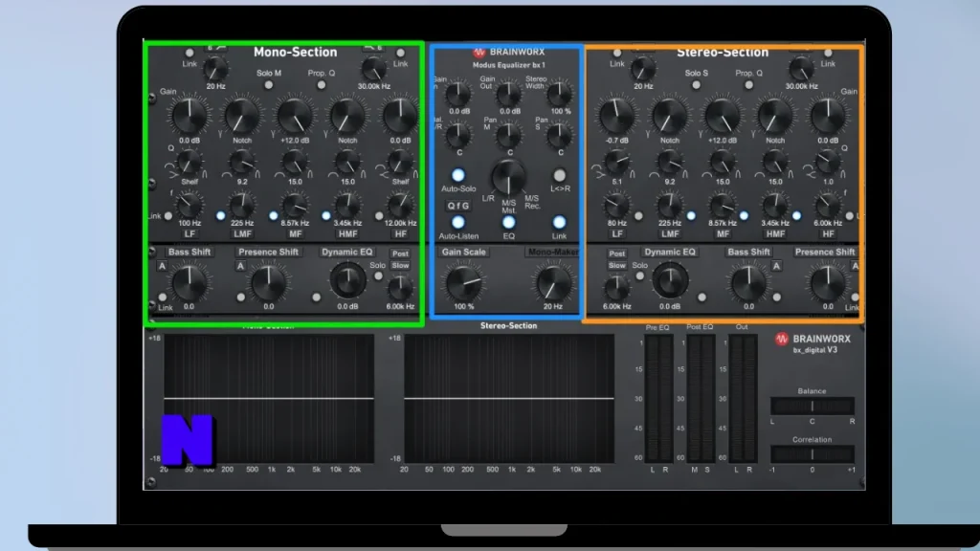This screenshot has width=980, height=551.
Task: Click the Mono-Section LF band button
Action: 189,234
